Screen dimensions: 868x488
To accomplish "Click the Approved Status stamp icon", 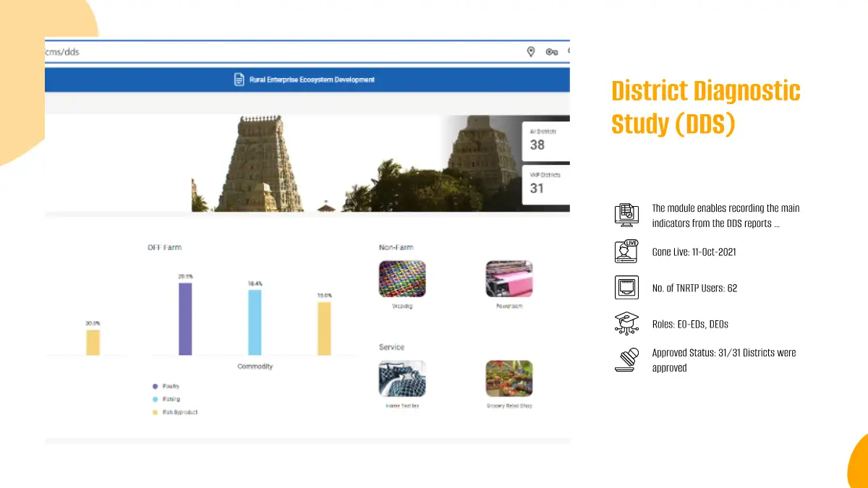I will click(x=626, y=359).
